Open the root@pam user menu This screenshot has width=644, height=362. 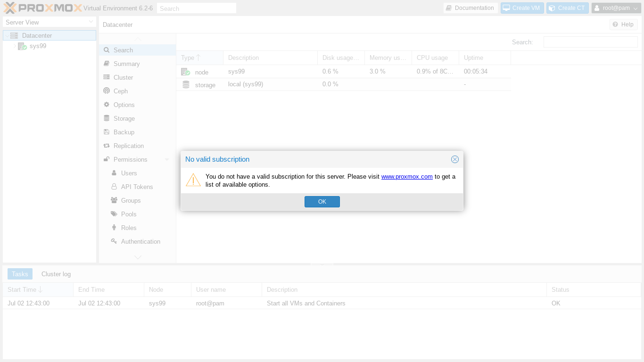616,8
